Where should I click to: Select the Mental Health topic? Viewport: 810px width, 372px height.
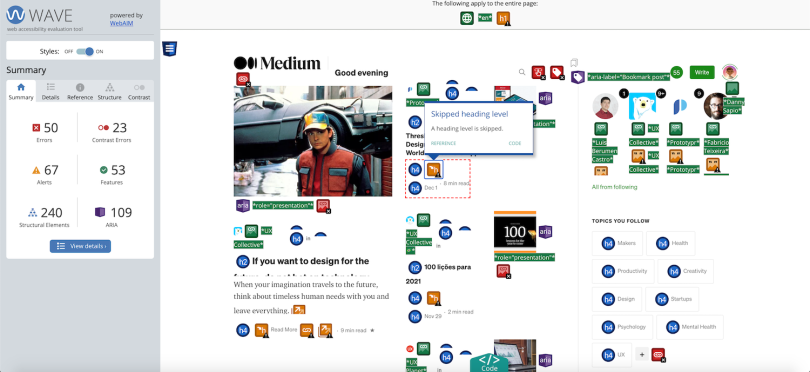[x=690, y=327]
